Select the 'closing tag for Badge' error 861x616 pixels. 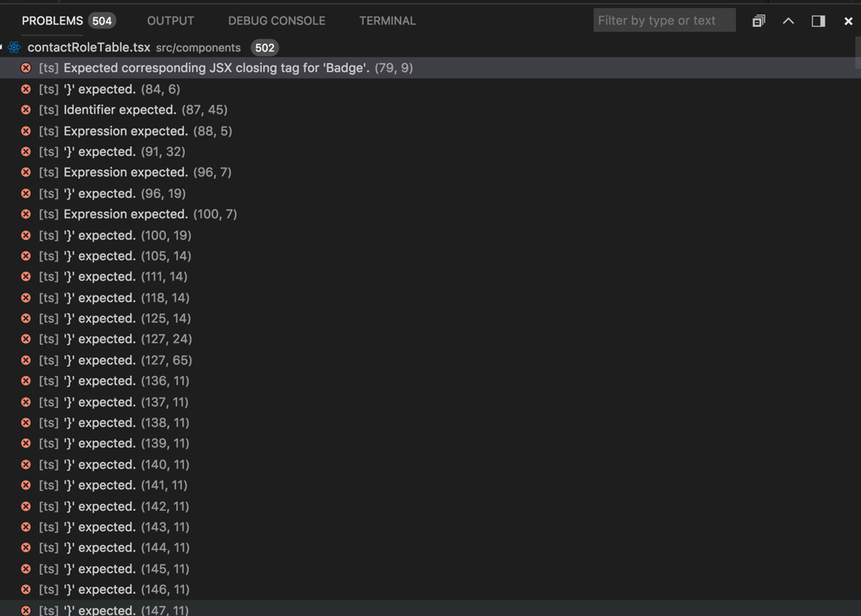click(x=430, y=67)
